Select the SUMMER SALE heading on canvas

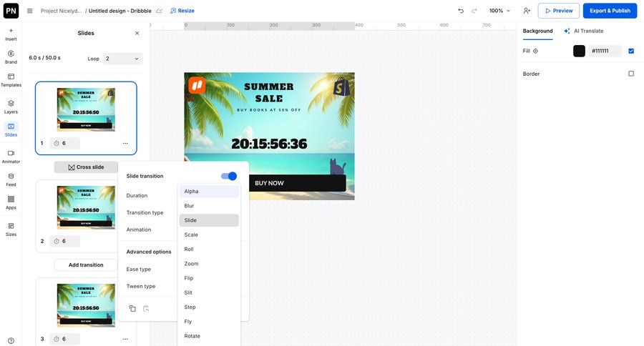pos(269,92)
